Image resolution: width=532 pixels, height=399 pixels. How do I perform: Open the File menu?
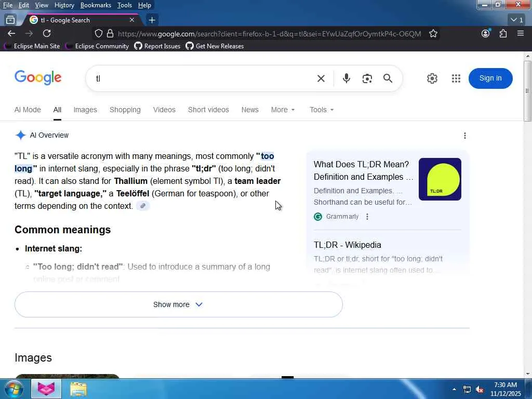click(8, 5)
